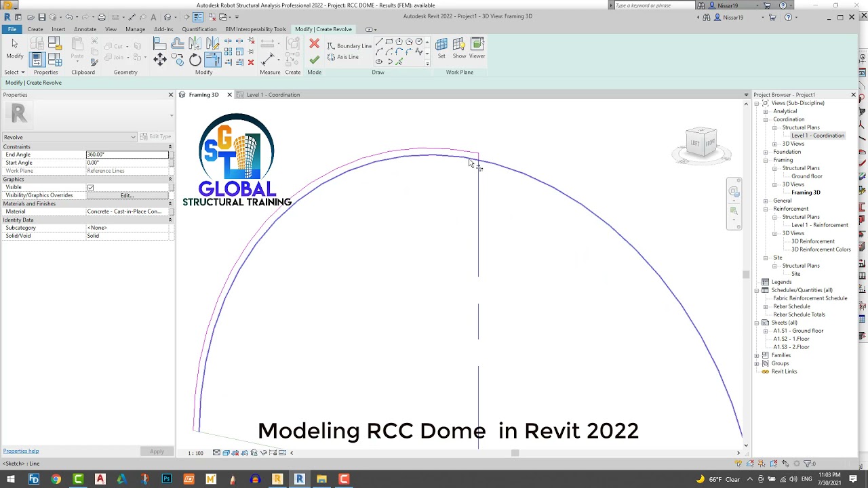The image size is (868, 488).
Task: Open the Annotate ribbon tab
Action: [85, 29]
